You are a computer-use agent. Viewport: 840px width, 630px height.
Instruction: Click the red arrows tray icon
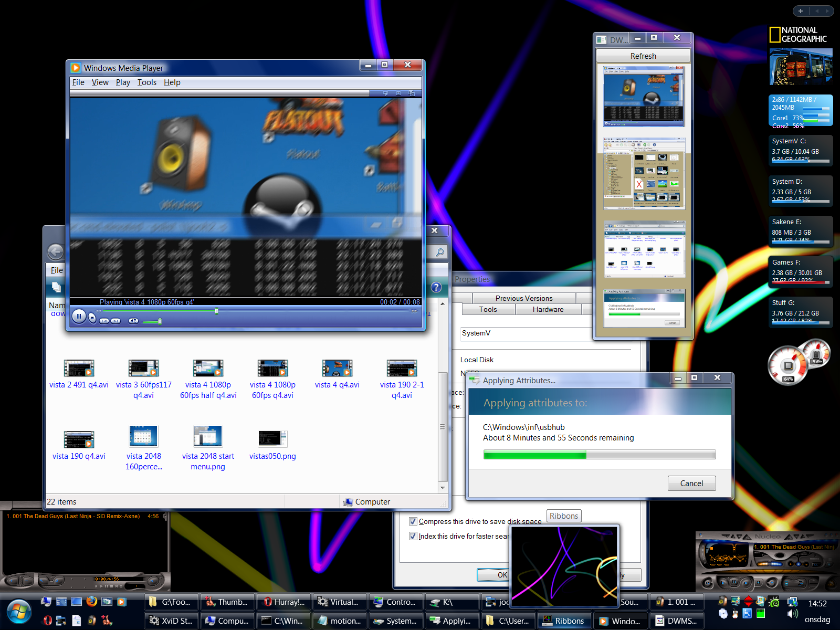coord(748,602)
